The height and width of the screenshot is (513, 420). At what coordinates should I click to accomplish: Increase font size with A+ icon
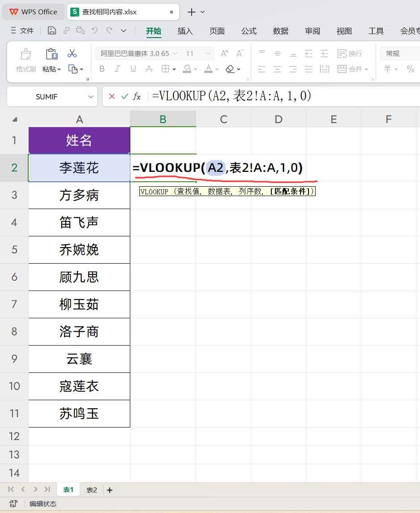point(225,53)
